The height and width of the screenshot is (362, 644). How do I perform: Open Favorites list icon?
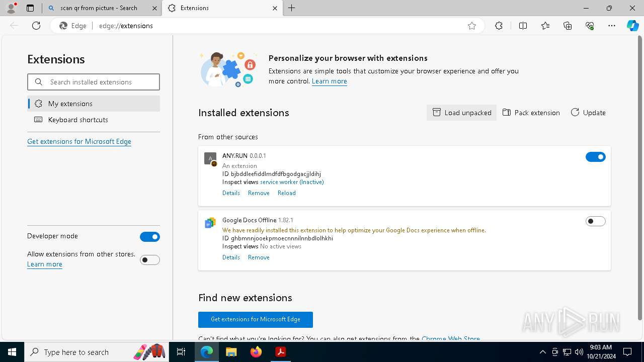point(545,26)
